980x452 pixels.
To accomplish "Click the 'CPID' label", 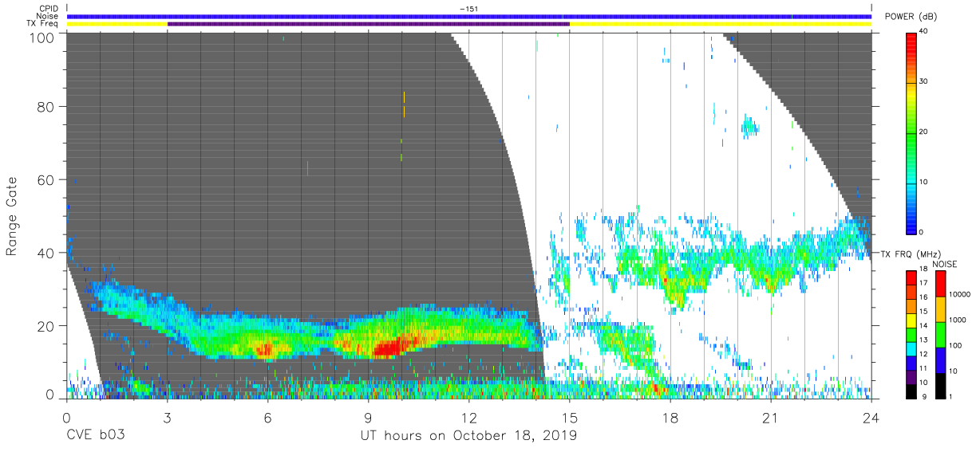I will click(49, 9).
